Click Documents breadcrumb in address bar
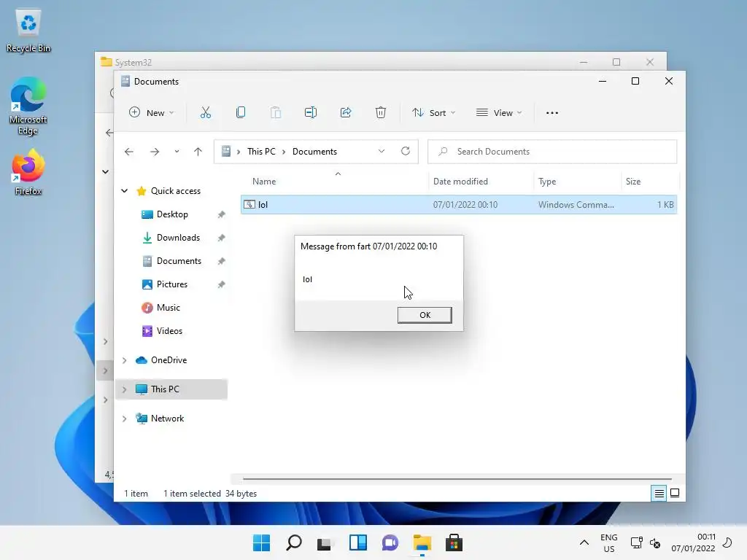The image size is (747, 560). [x=314, y=152]
